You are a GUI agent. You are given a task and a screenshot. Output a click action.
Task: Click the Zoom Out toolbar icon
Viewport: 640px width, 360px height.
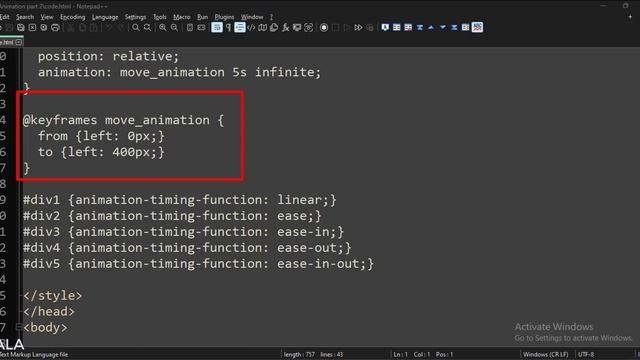point(174,27)
